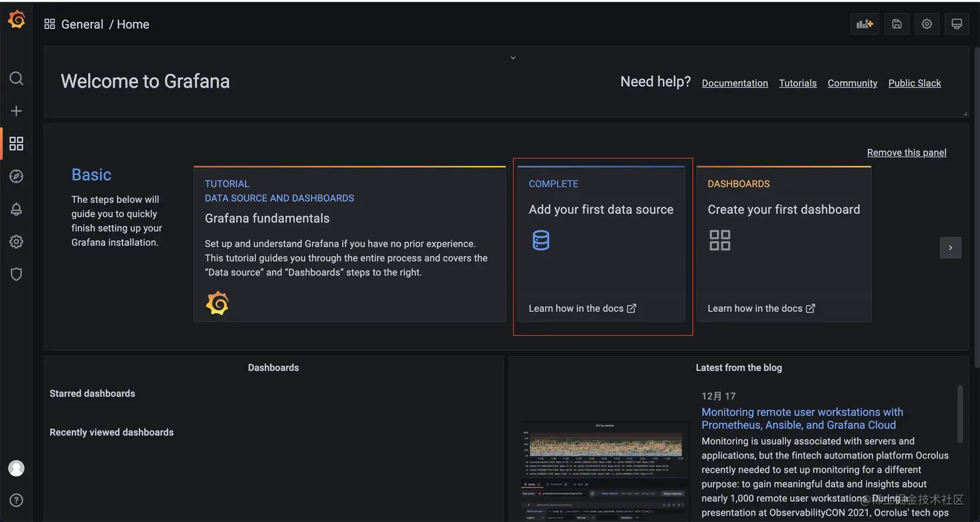Open the Documentation link
The image size is (980, 522).
(x=734, y=83)
